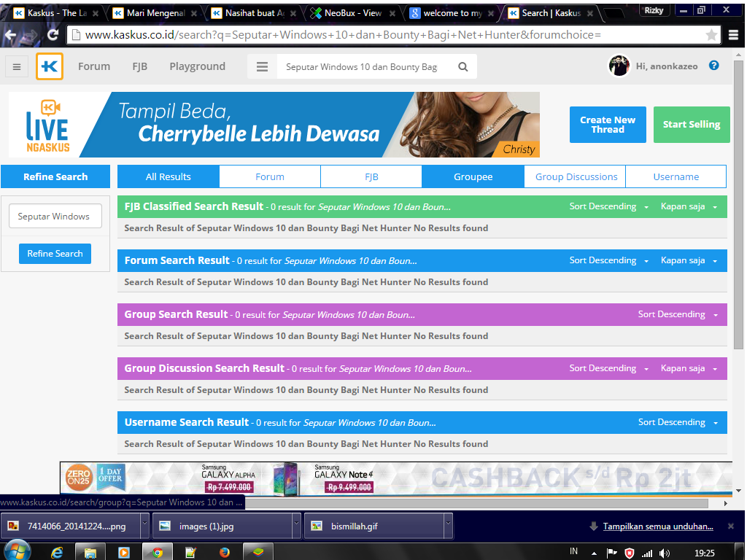The height and width of the screenshot is (560, 747).
Task: Show hidden tray icons arrow
Action: (x=594, y=553)
